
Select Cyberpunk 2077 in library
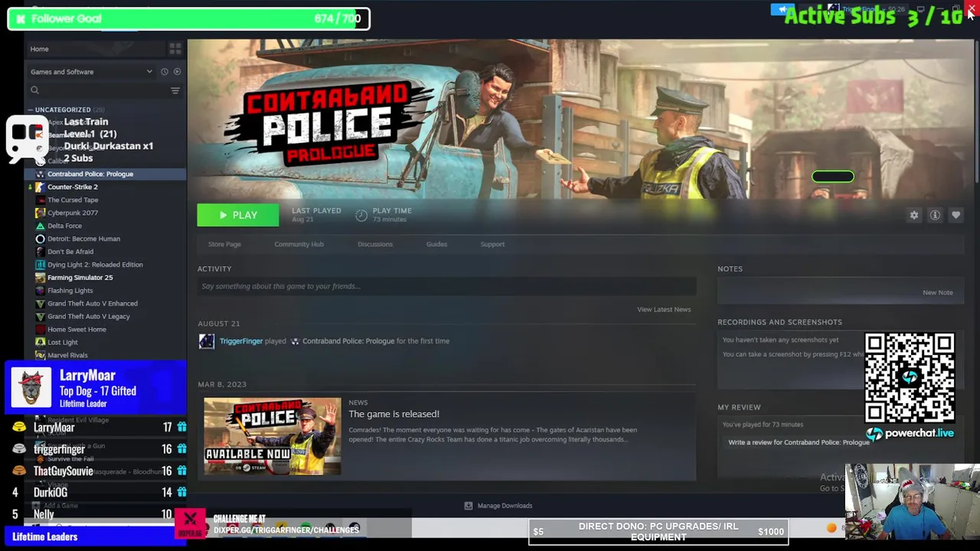point(73,213)
